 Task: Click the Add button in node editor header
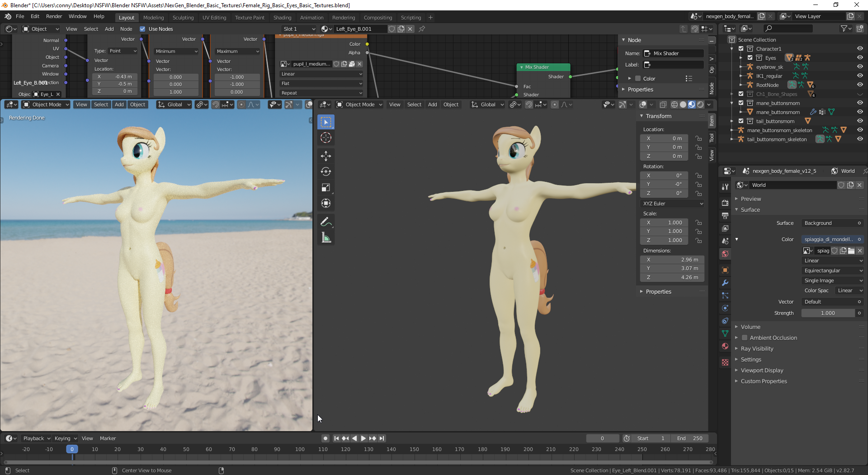109,29
